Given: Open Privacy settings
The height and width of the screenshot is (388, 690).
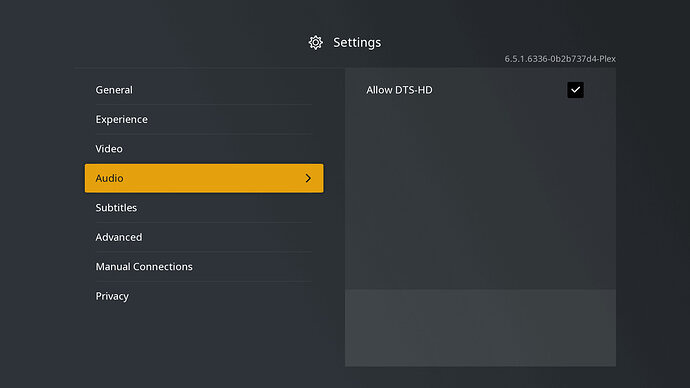Looking at the screenshot, I should (x=204, y=296).
